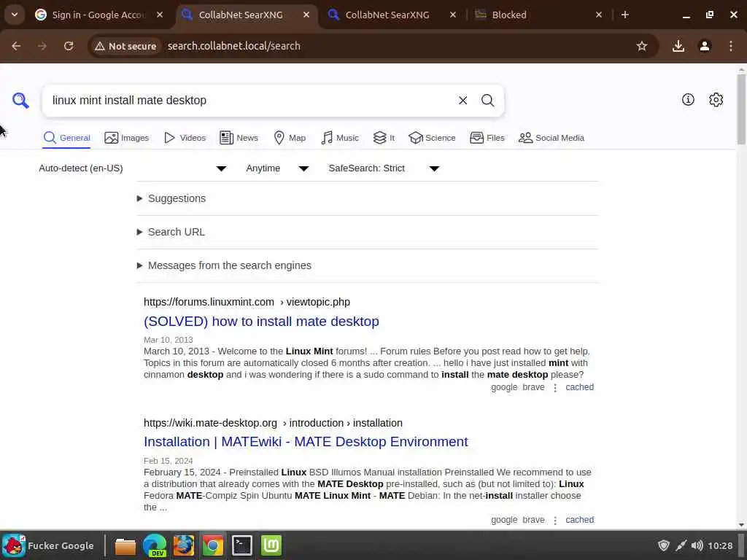Open the SafeSearch Strict dropdown

point(384,168)
